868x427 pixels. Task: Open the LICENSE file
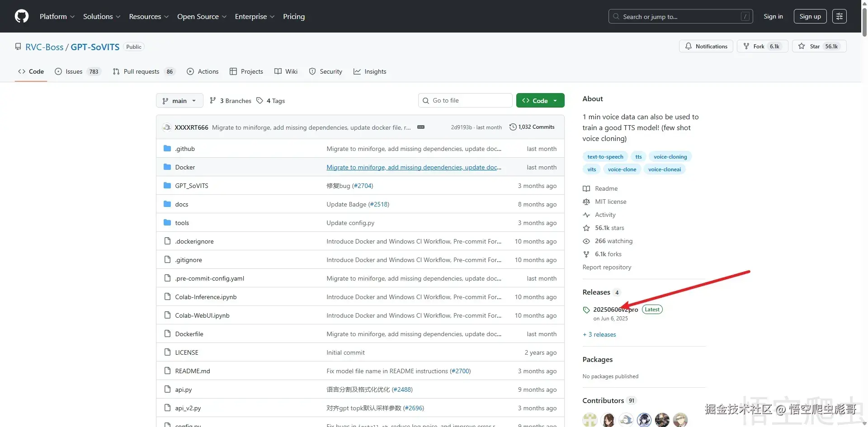(x=187, y=352)
